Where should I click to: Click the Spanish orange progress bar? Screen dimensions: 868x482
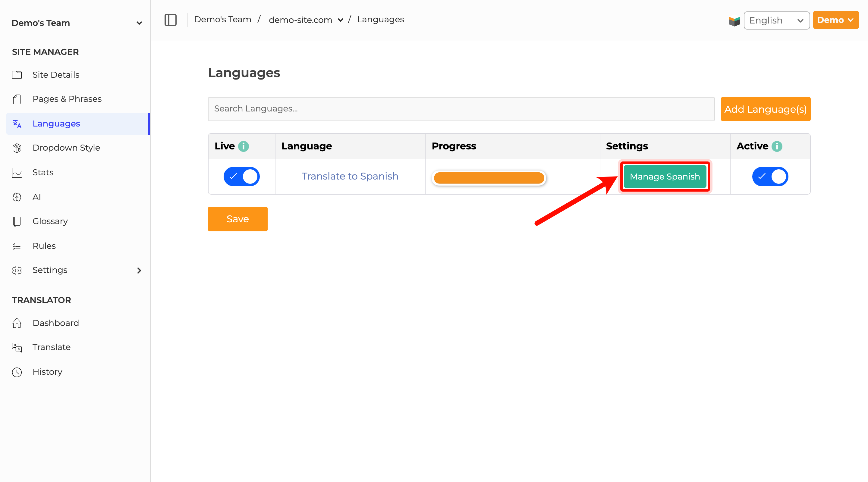(489, 178)
